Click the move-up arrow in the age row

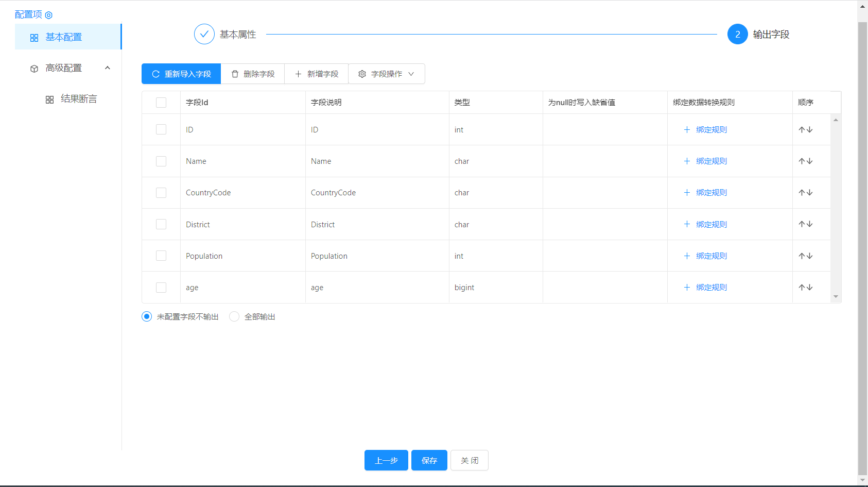click(x=802, y=288)
